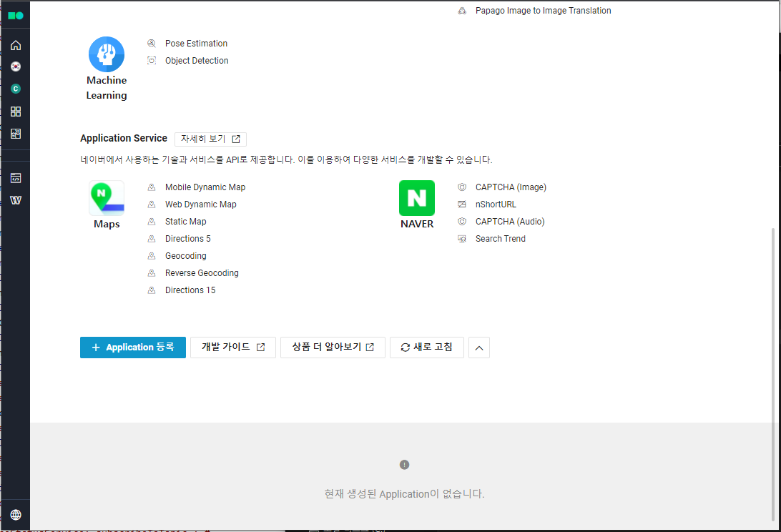Select Papago Image to Image Translation text
Screen dimensions: 781x532
pos(544,11)
